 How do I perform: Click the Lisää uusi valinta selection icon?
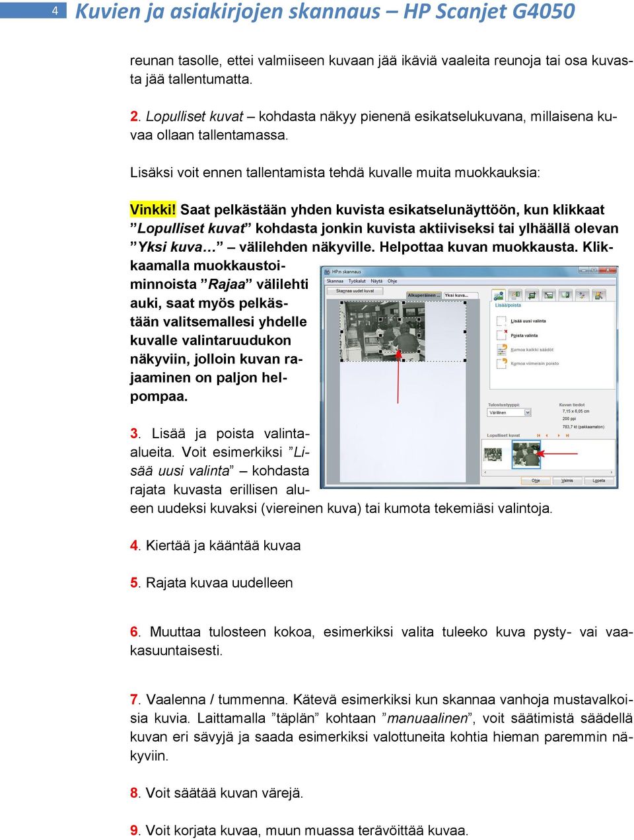[502, 321]
